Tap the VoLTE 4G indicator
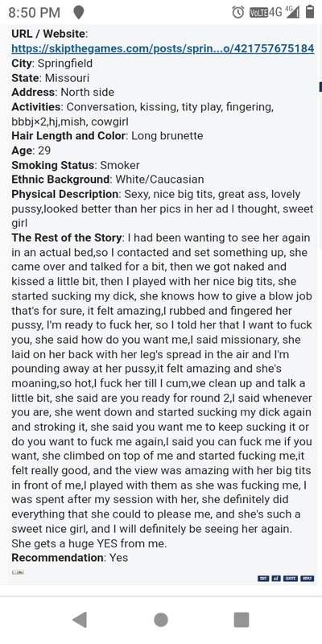Image resolution: width=322 pixels, height=644 pixels. (266, 12)
